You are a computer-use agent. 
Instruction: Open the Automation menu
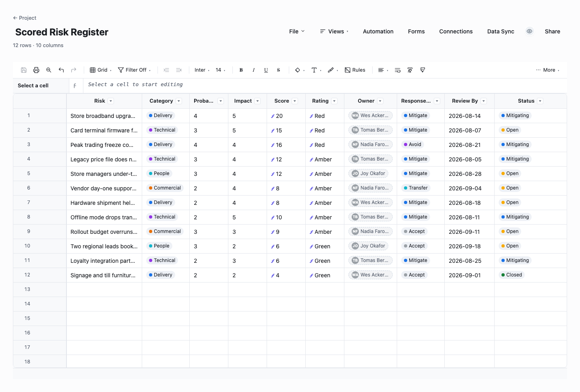pos(378,31)
